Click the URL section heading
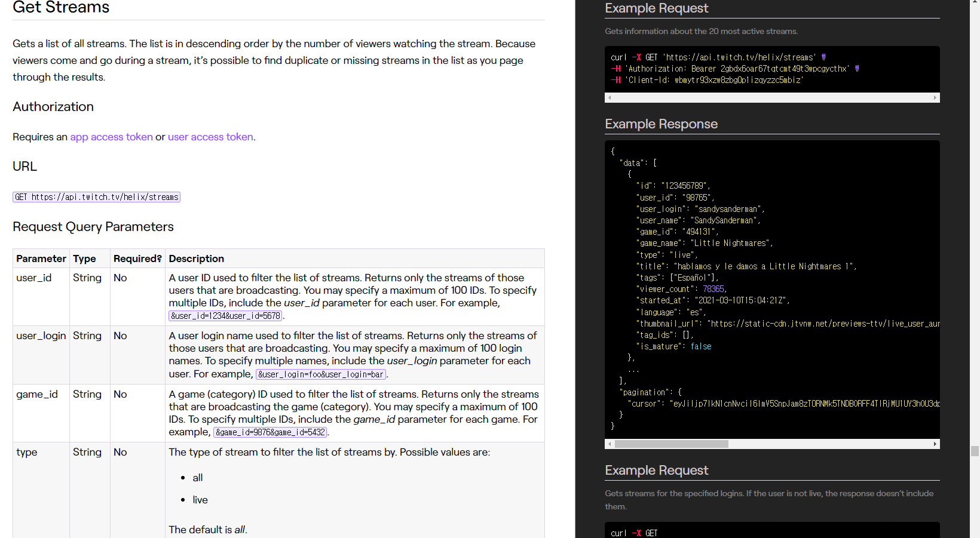Screen dimensions: 980x538 coord(24,167)
